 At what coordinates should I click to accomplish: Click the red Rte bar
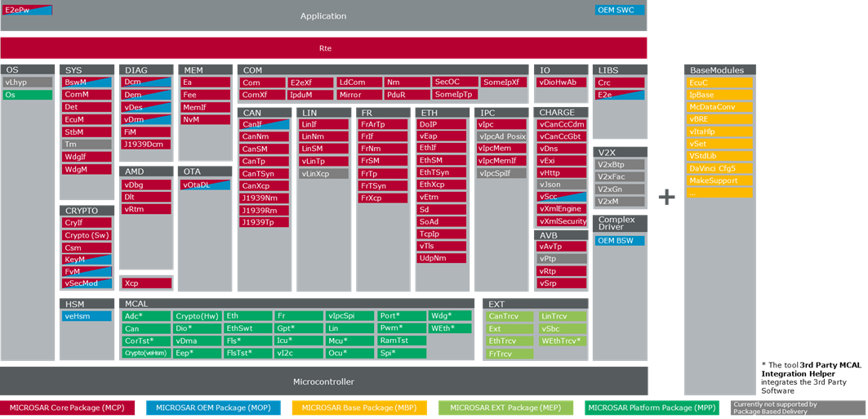(324, 48)
